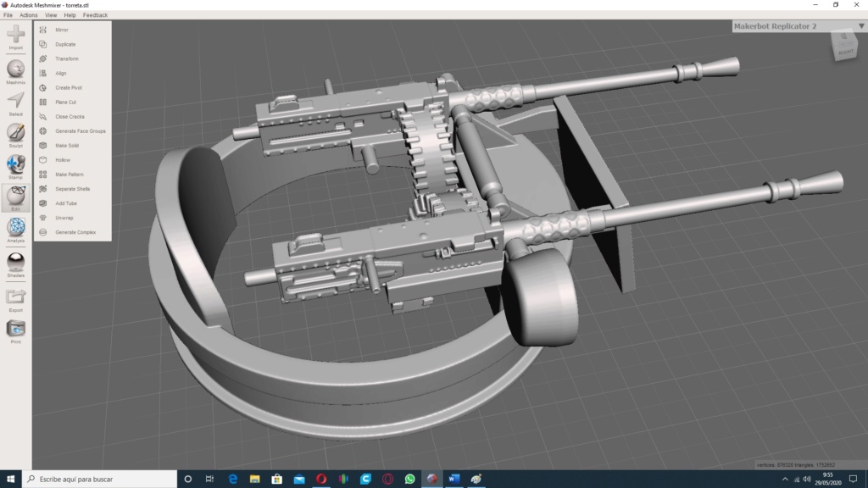Open File Explorer from the taskbar
Screen dimensions: 868x488
coord(254,480)
